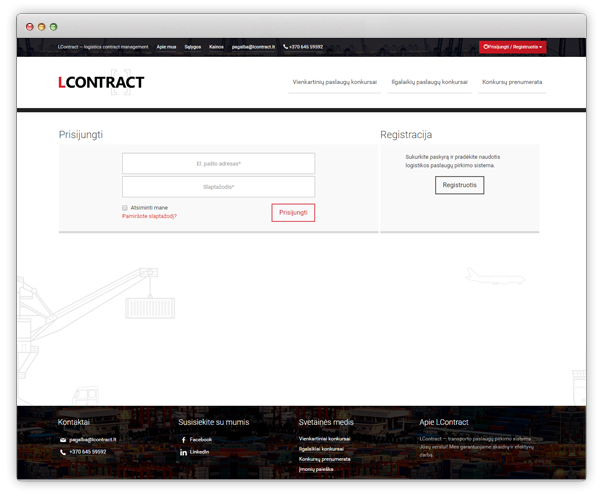
Task: Click the +370 645 59592 number in top bar
Action: [x=306, y=47]
